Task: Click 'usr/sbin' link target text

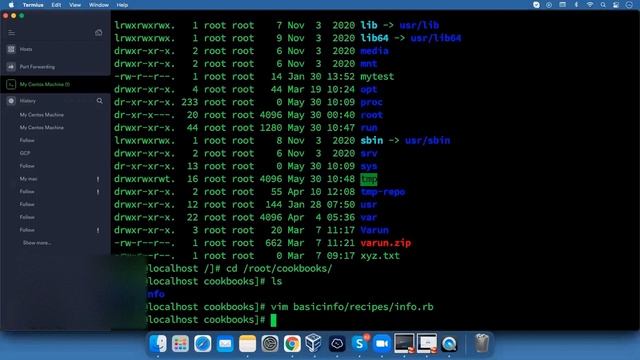Action: click(427, 140)
